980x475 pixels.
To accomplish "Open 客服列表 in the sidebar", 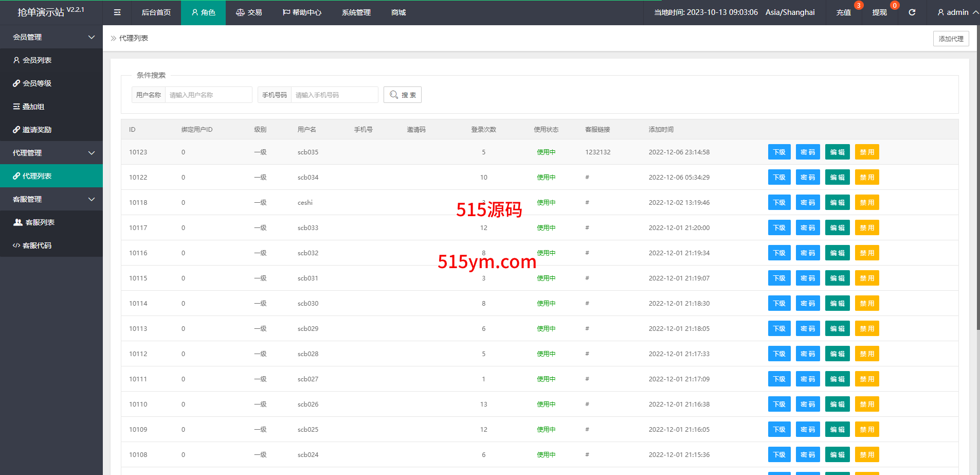I will click(x=40, y=222).
